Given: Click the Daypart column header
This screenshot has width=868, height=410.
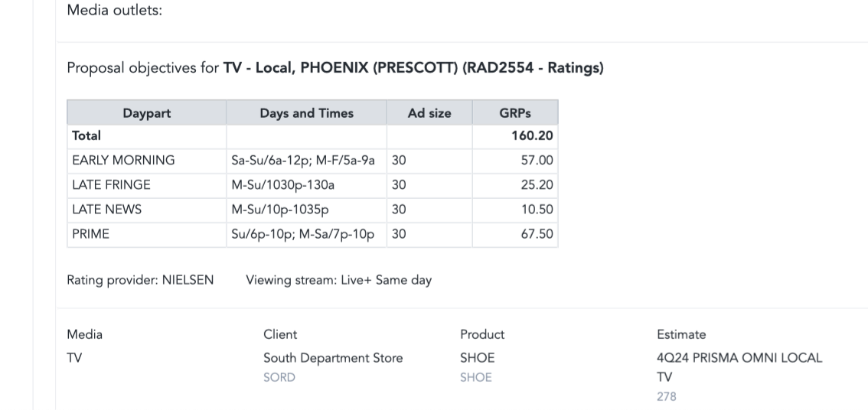Looking at the screenshot, I should point(147,113).
